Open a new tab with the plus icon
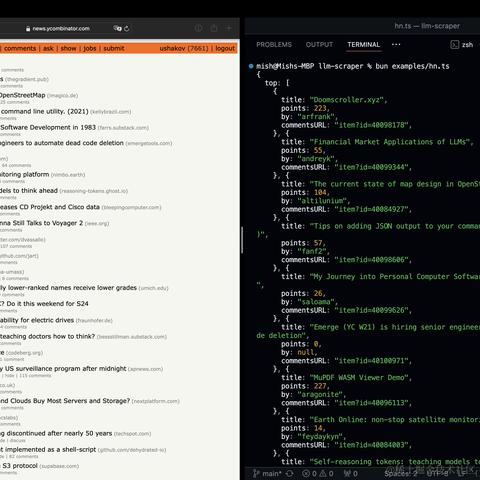 coord(229,28)
